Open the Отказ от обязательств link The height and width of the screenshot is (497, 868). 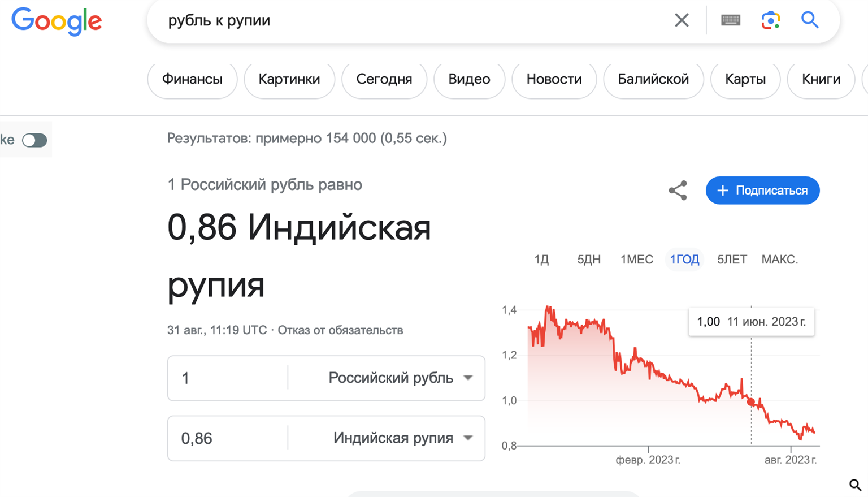click(340, 330)
